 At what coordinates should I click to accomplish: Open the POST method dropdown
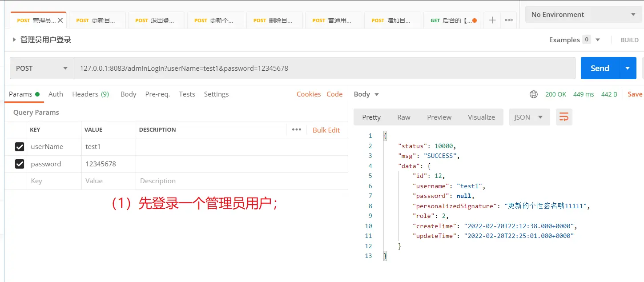pyautogui.click(x=42, y=68)
